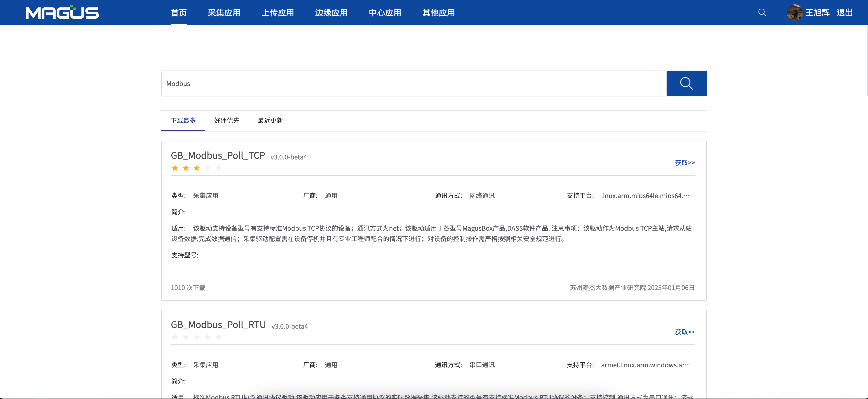Open 采集应用 navigation item
This screenshot has width=868, height=399.
tap(224, 13)
